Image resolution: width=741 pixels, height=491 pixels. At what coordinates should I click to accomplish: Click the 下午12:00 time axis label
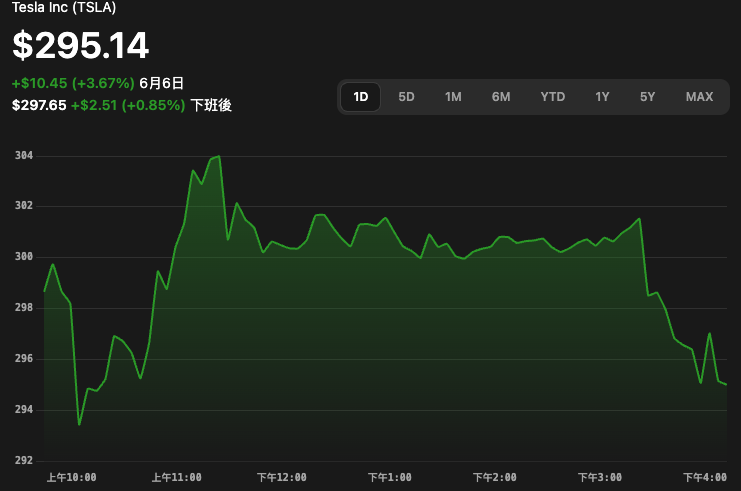coord(282,478)
